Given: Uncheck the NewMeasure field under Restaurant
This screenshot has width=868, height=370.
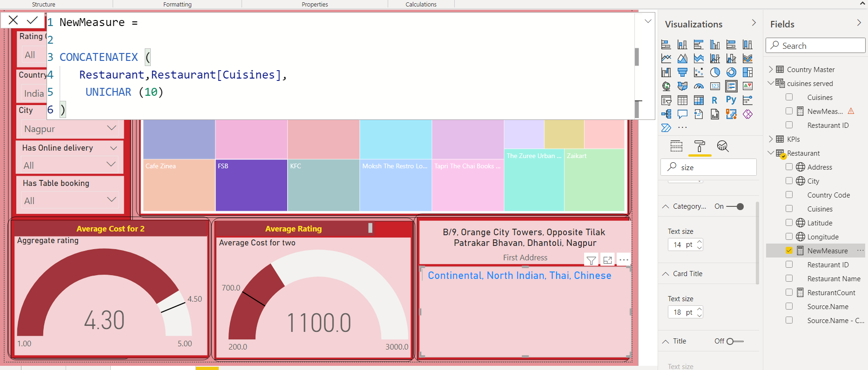Looking at the screenshot, I should (x=789, y=251).
